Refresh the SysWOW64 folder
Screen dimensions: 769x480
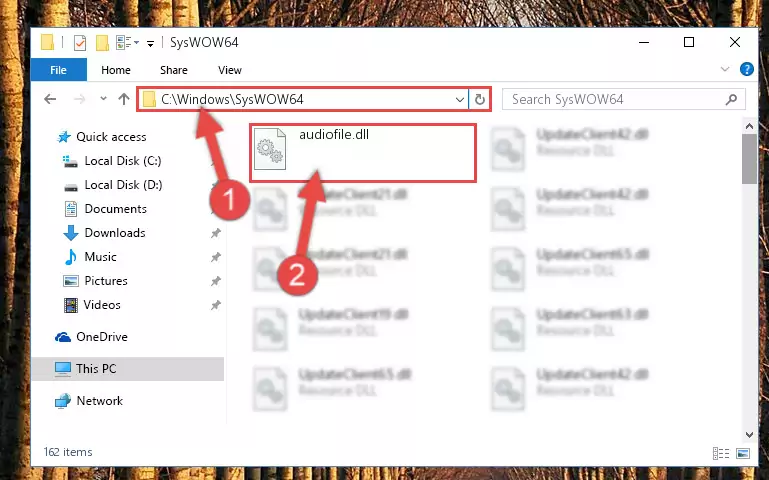[480, 100]
